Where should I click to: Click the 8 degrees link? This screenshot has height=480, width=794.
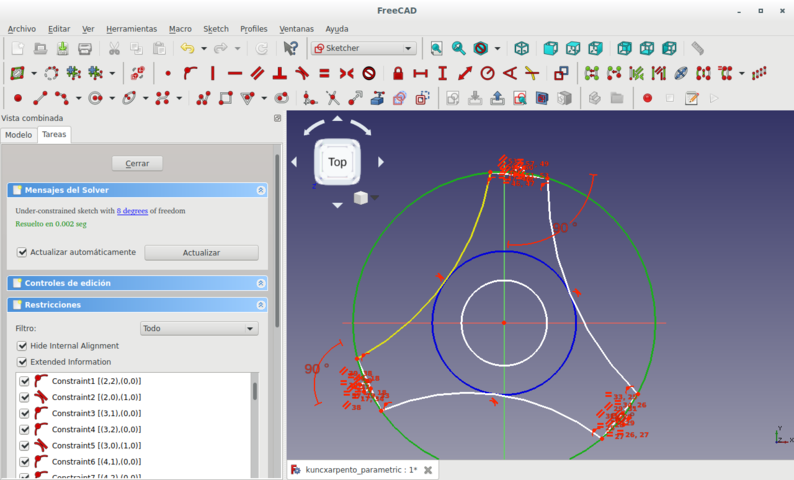(132, 211)
